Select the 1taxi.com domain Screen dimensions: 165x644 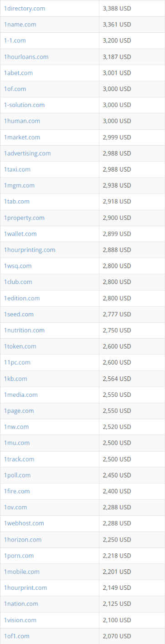[17, 169]
